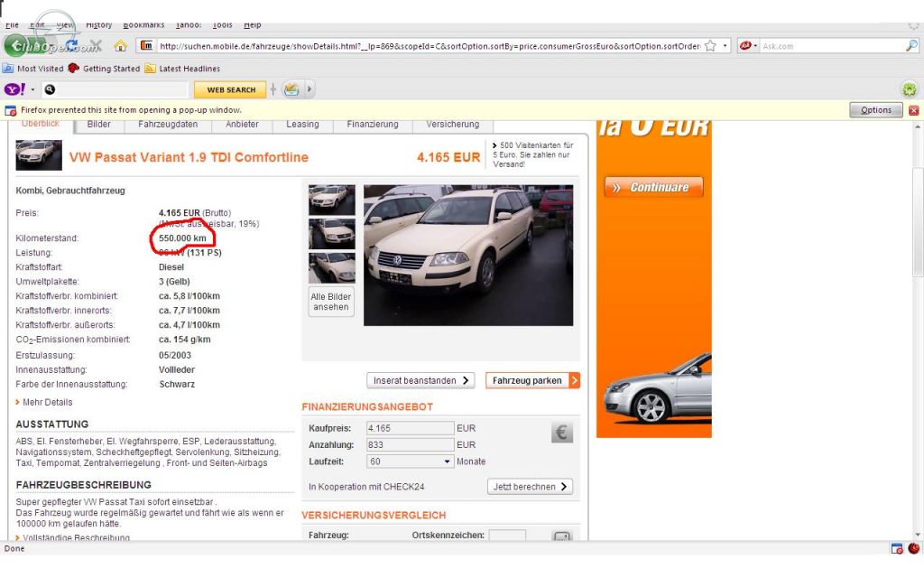
Task: Click the bookmark star in the URL bar
Action: coord(711,45)
